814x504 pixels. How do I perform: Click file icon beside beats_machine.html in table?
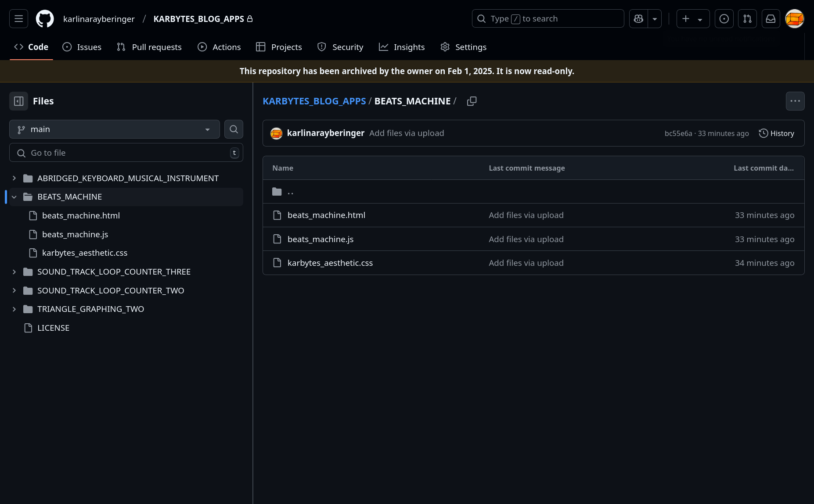277,215
